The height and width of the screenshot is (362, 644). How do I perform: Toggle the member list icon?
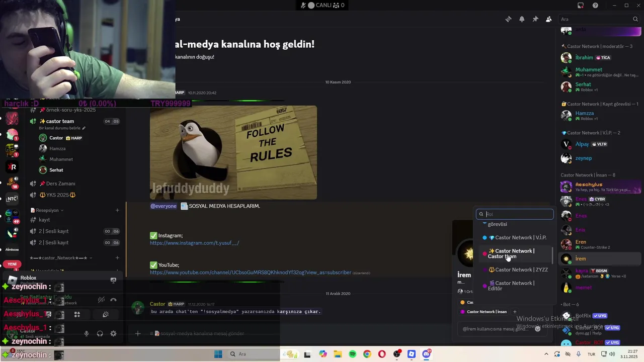(548, 19)
